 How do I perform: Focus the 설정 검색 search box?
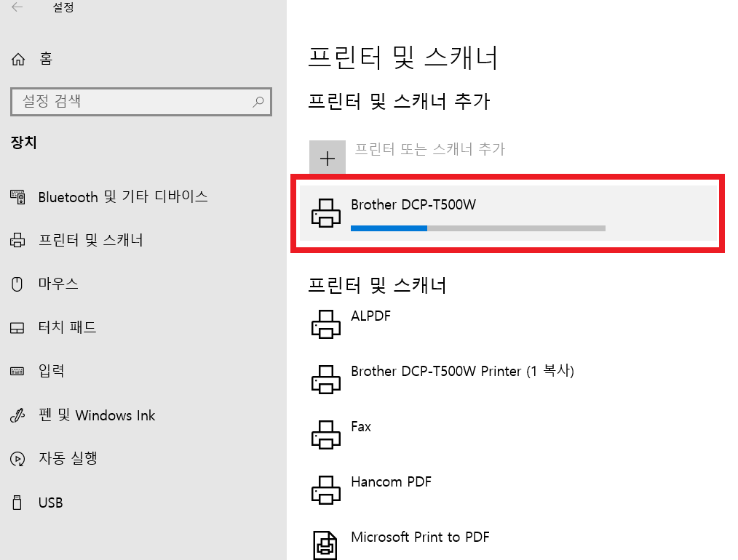[141, 102]
